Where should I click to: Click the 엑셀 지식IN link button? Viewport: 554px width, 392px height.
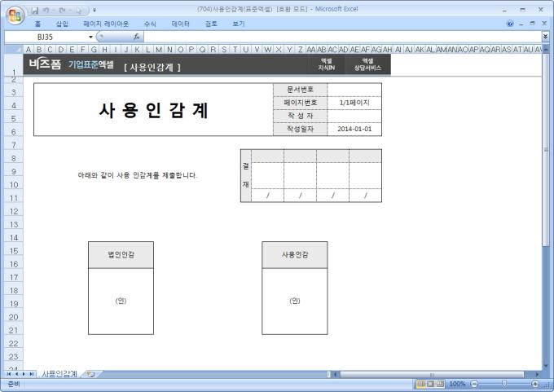[326, 64]
